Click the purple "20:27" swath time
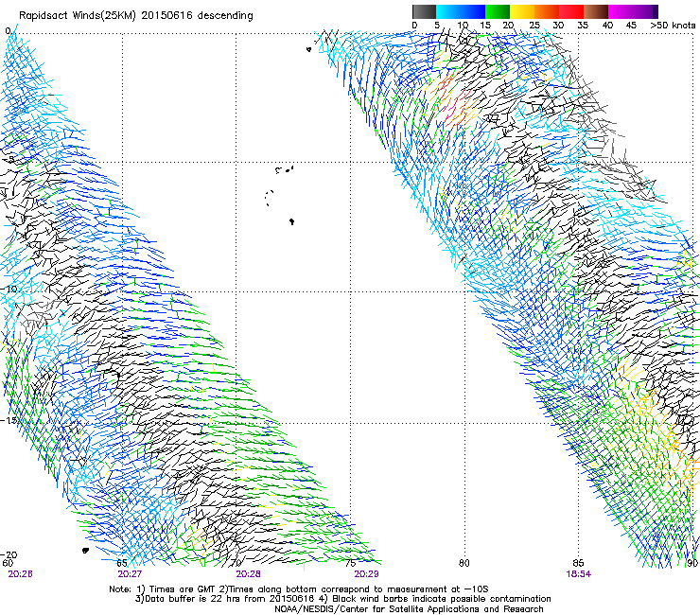700x615 pixels. [x=130, y=574]
